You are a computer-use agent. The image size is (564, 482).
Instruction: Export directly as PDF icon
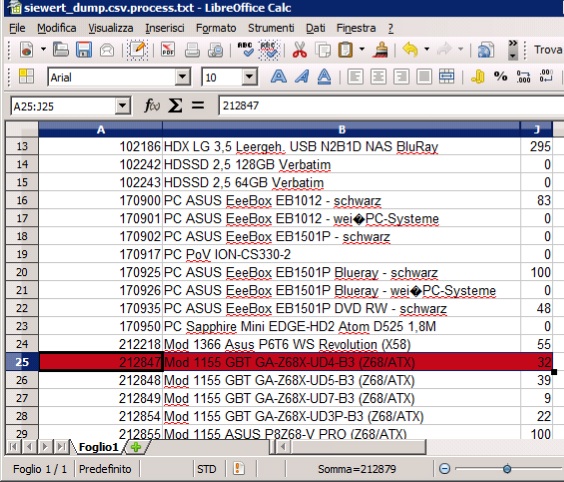pos(168,50)
